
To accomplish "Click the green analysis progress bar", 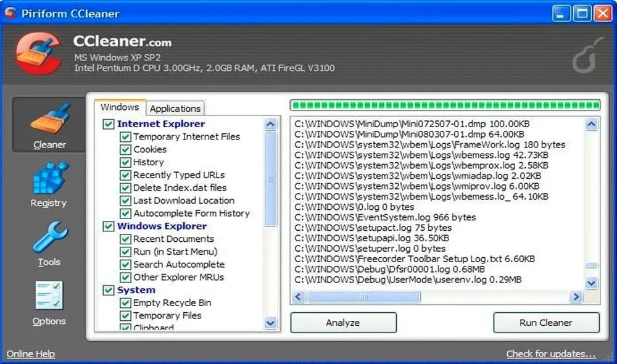I will [x=444, y=104].
